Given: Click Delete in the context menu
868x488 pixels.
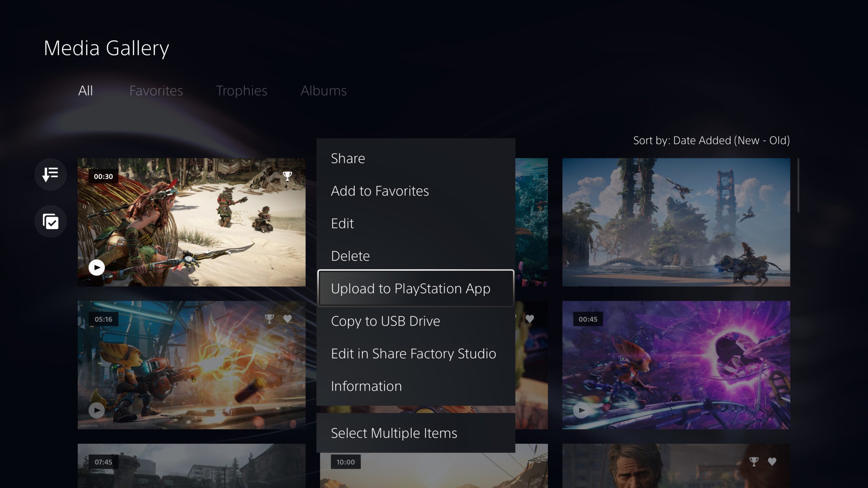Looking at the screenshot, I should pos(350,256).
